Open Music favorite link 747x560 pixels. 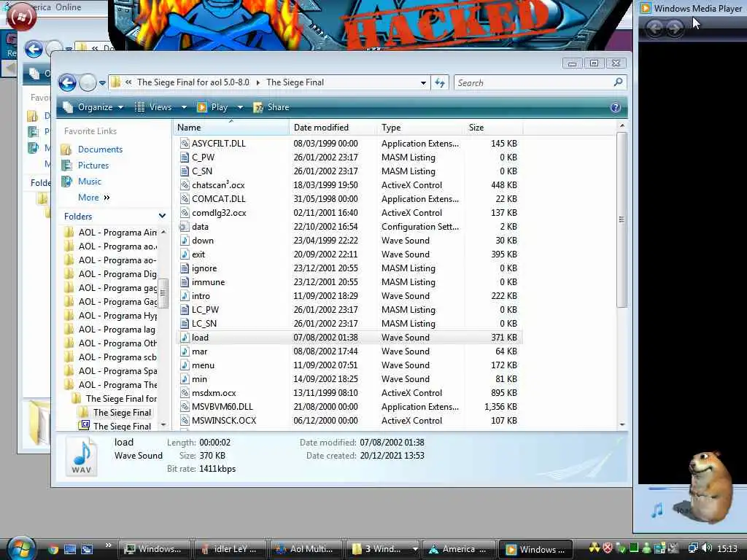click(90, 182)
